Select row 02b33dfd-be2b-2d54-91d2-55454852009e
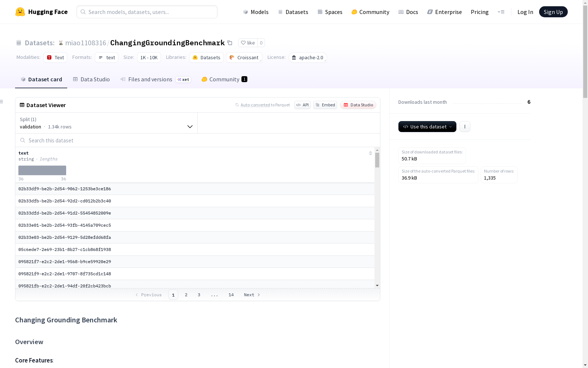This screenshot has width=588, height=368. point(195,213)
